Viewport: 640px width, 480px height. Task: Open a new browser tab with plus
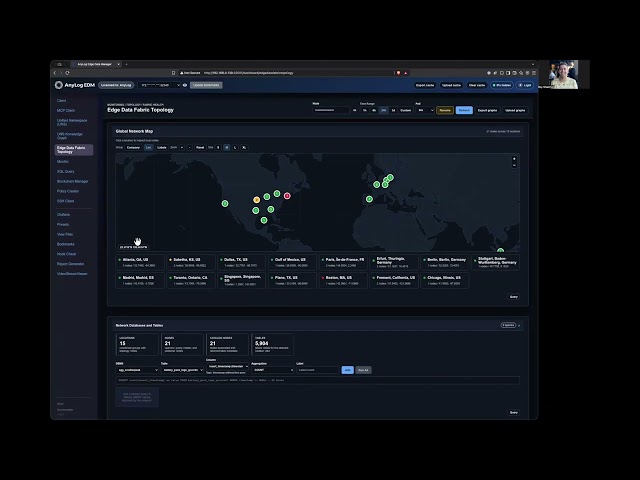[127, 64]
